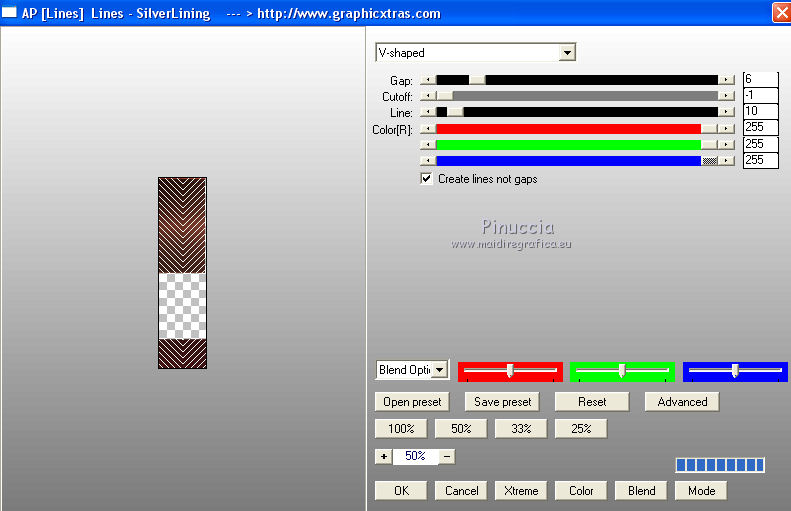The width and height of the screenshot is (791, 511).
Task: Click the Cutoff slider left arrow
Action: point(428,96)
